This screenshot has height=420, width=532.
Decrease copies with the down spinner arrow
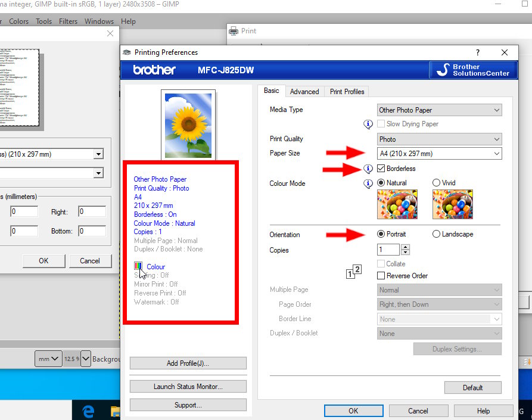point(406,252)
